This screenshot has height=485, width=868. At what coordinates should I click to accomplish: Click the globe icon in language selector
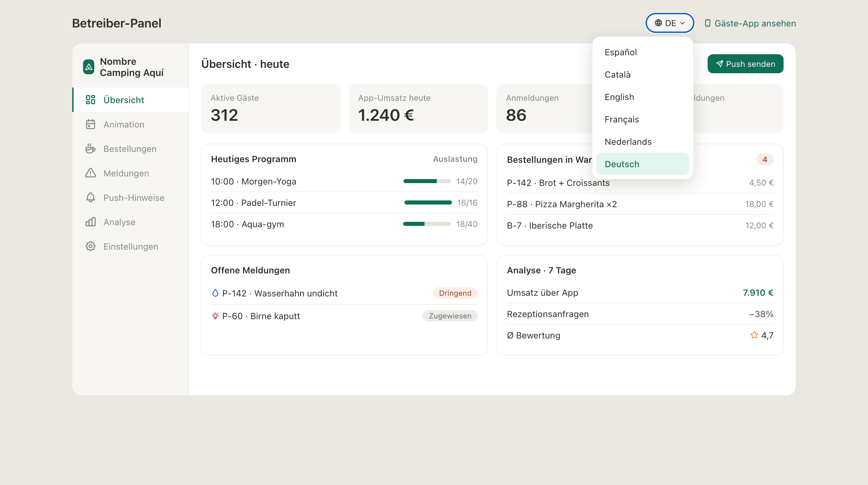pyautogui.click(x=658, y=23)
